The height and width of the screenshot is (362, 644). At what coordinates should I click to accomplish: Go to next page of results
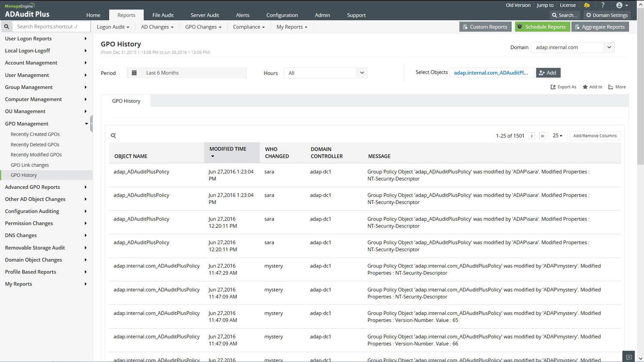click(x=532, y=136)
